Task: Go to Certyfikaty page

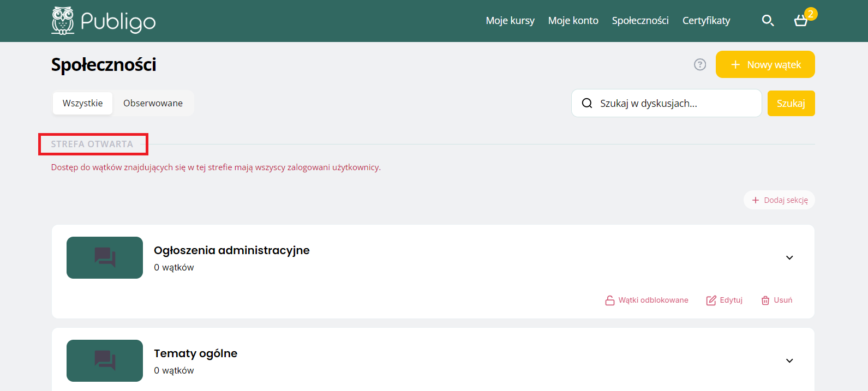Action: [706, 21]
